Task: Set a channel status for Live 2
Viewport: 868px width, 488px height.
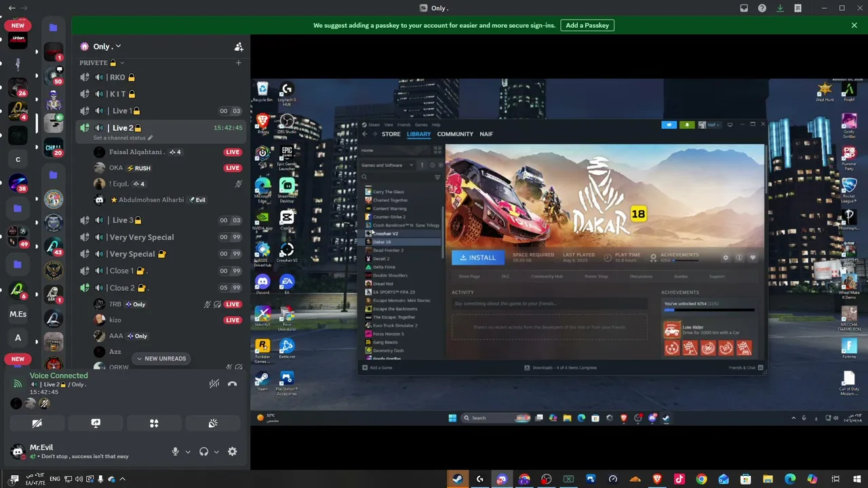Action: (x=123, y=138)
